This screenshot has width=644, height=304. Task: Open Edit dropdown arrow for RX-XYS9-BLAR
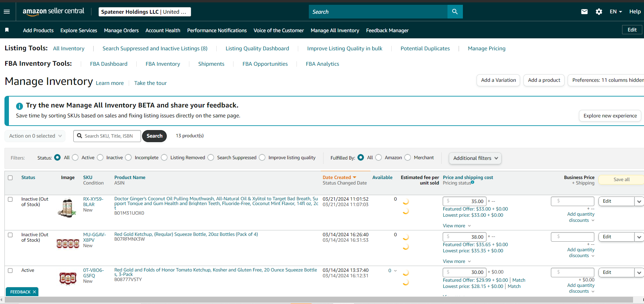pos(639,201)
